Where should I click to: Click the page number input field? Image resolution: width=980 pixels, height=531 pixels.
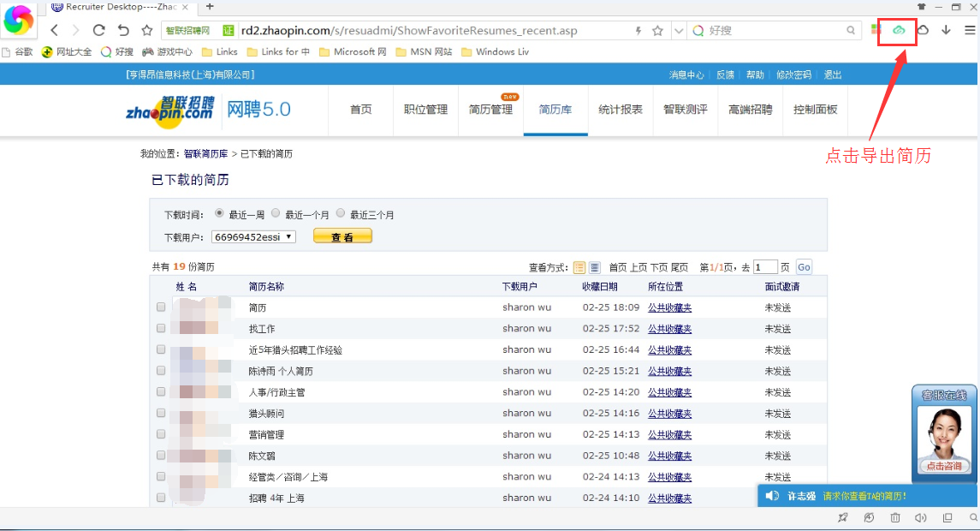click(764, 267)
